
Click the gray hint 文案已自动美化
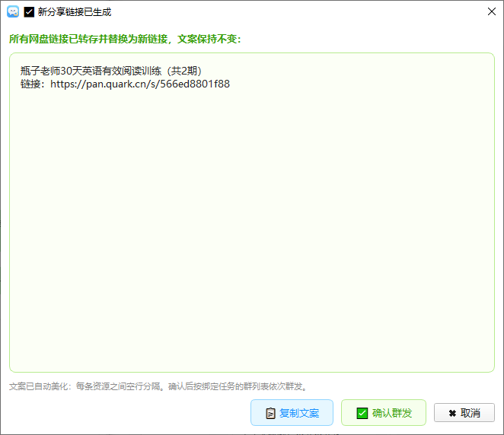pos(38,386)
